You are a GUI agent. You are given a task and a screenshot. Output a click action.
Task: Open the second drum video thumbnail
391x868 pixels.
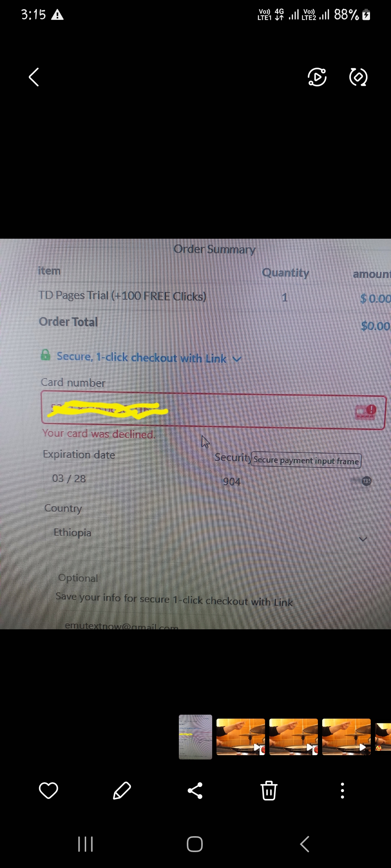point(294,737)
